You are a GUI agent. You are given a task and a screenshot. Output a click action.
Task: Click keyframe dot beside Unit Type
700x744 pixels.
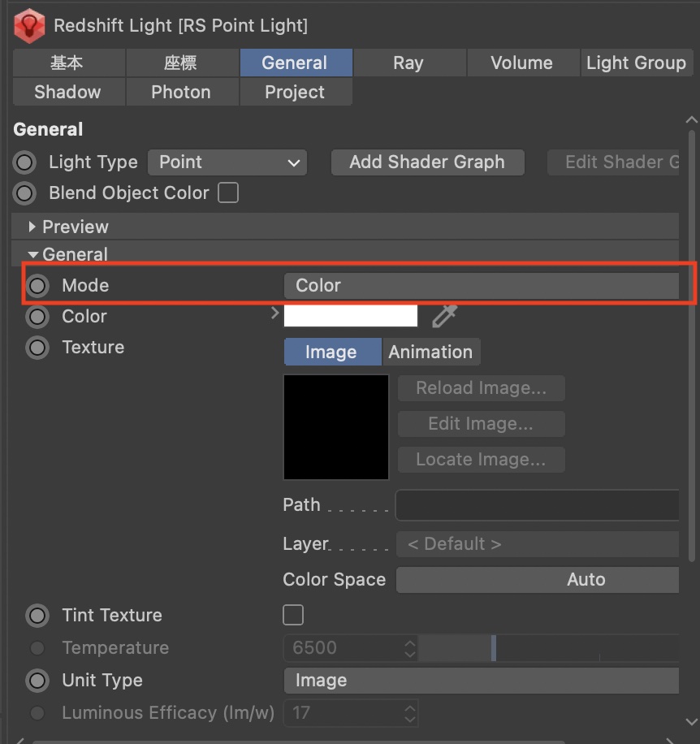[38, 681]
